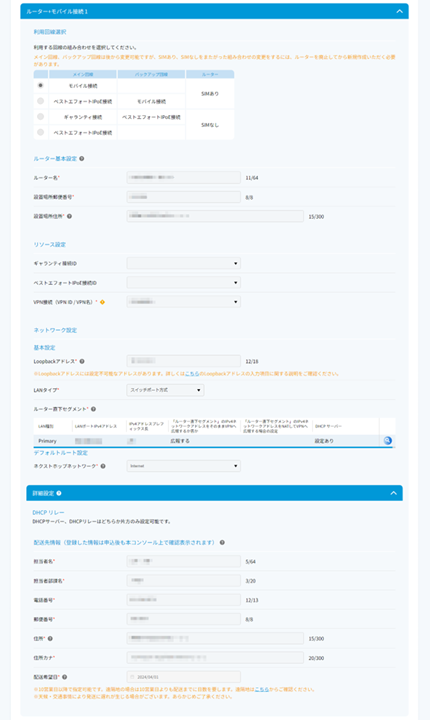Image resolution: width=430 pixels, height=720 pixels.
Task: Click help icon beside 配送希望日
Action: pyautogui.click(x=65, y=677)
